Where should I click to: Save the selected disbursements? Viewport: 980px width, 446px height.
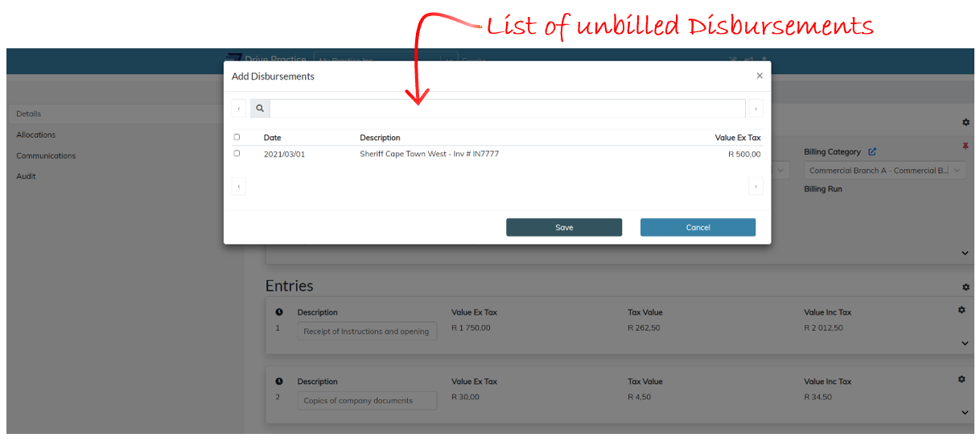point(563,227)
